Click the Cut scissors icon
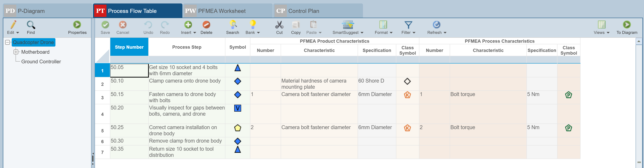Screen dimensions: 644x168 pos(279,25)
